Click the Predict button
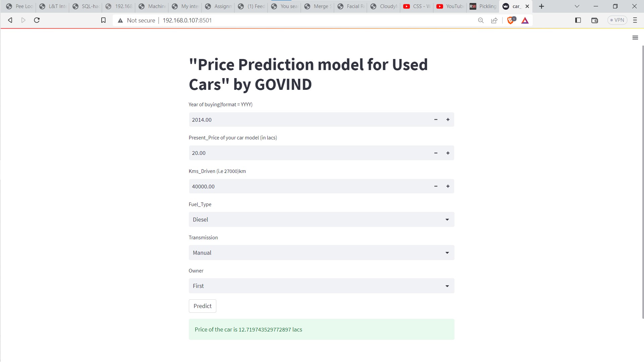 202,306
